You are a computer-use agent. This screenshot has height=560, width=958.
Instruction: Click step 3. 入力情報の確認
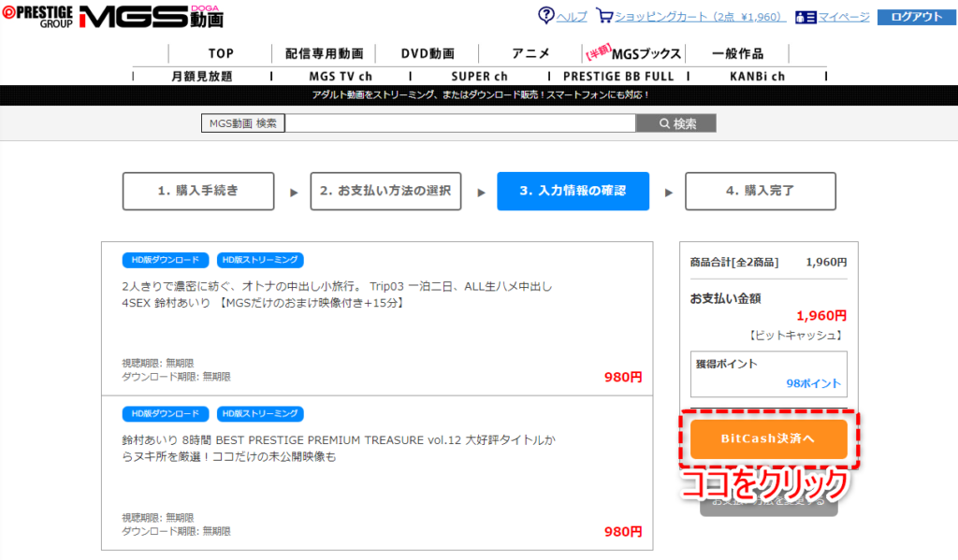click(x=573, y=191)
